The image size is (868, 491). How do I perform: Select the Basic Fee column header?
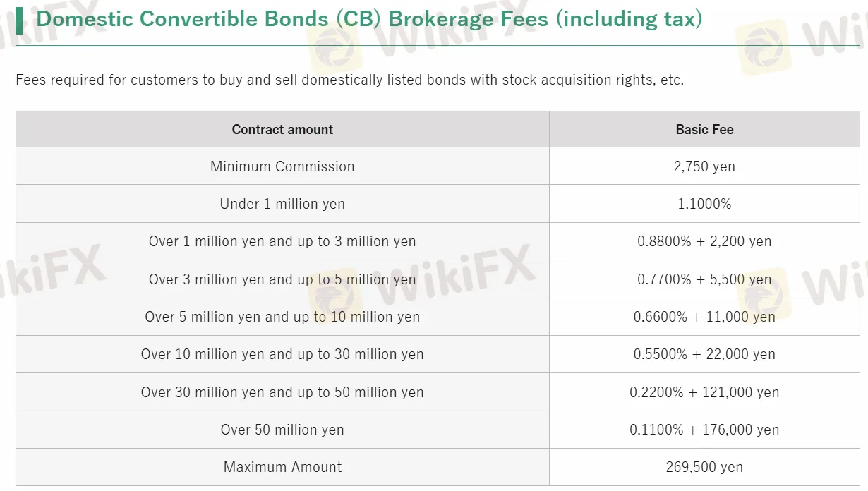tap(704, 130)
